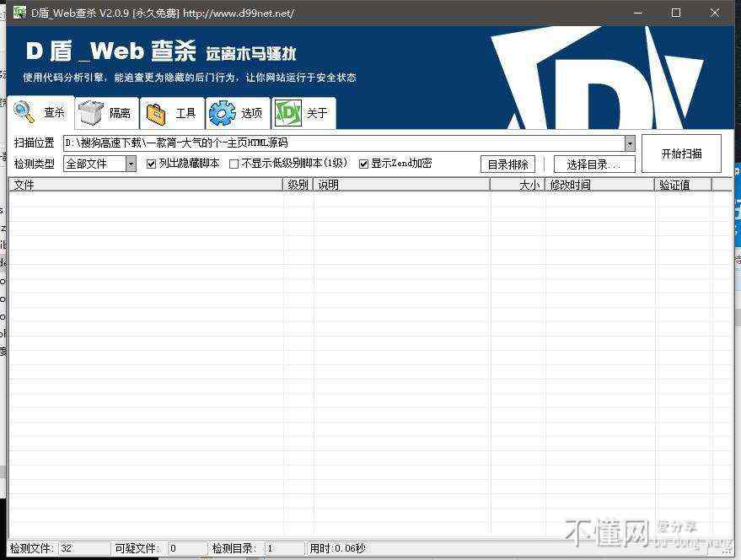Image resolution: width=741 pixels, height=560 pixels.
Task: Click the 用时:0.06秒 status text
Action: 337,548
